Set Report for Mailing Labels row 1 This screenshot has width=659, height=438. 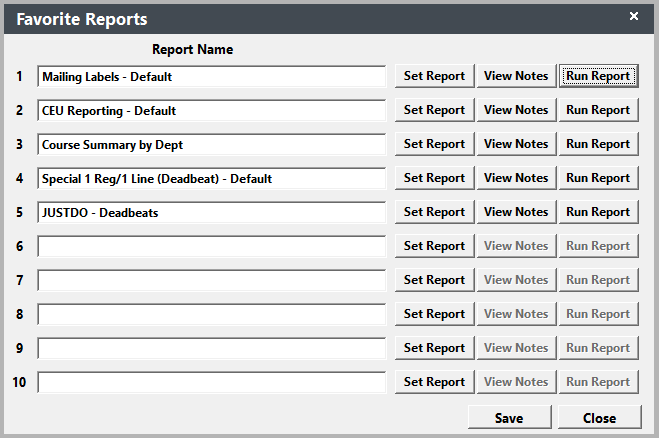click(434, 76)
